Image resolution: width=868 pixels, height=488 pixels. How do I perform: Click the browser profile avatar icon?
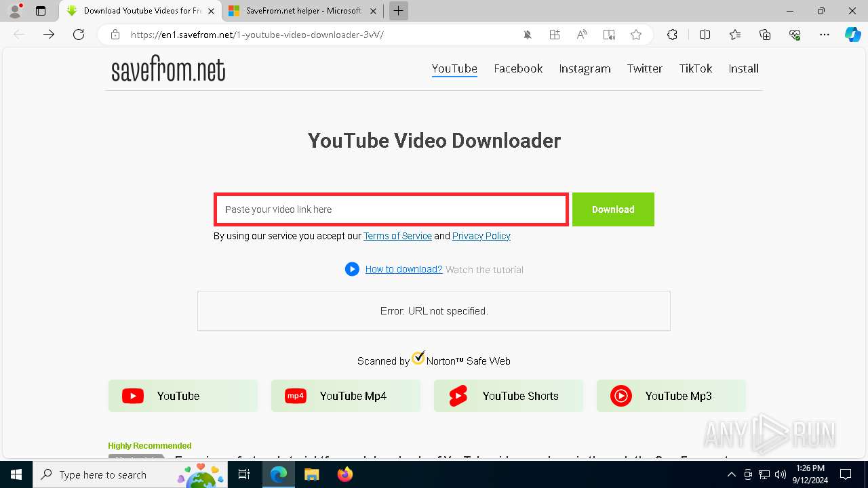tap(14, 11)
